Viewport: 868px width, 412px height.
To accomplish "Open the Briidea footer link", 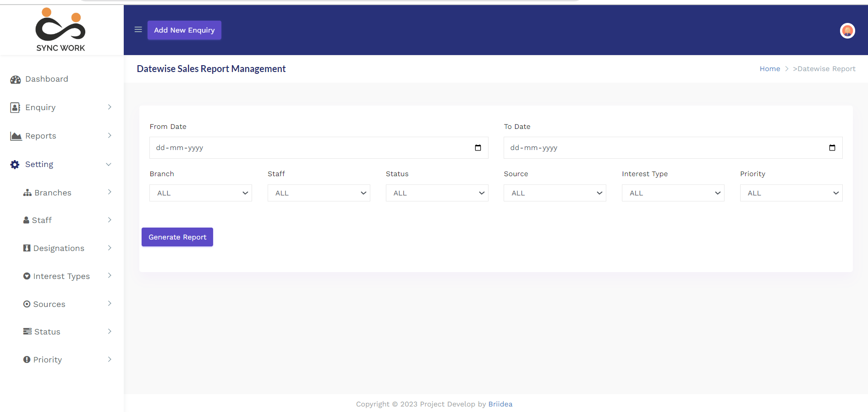I will pyautogui.click(x=500, y=404).
